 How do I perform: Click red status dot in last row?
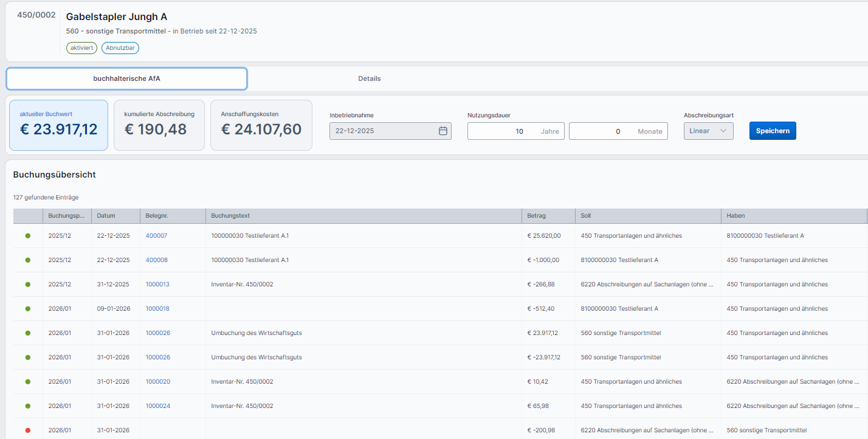[x=28, y=430]
